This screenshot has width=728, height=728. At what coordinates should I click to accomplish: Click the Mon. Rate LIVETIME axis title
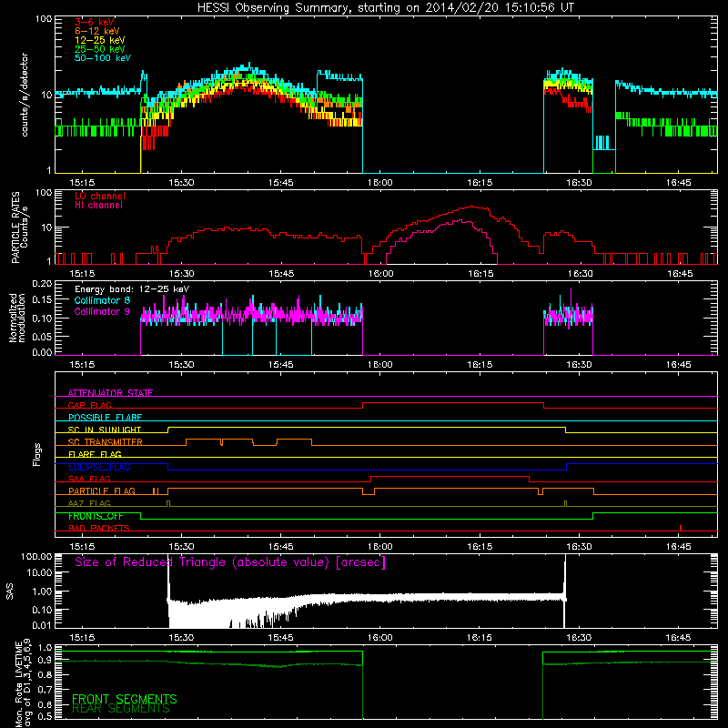(23, 683)
